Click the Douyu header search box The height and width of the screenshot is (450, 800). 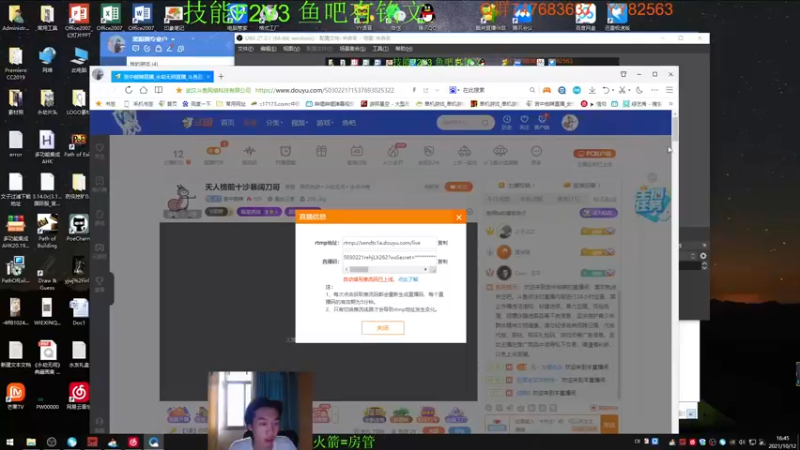click(465, 122)
